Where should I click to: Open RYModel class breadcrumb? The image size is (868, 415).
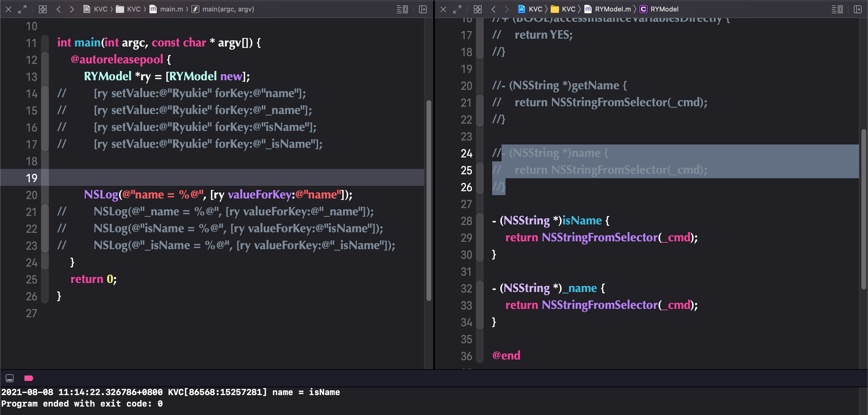pos(659,9)
